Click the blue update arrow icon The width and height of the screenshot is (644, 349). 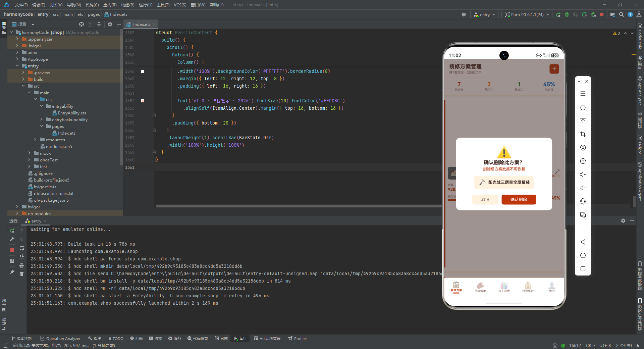[630, 14]
